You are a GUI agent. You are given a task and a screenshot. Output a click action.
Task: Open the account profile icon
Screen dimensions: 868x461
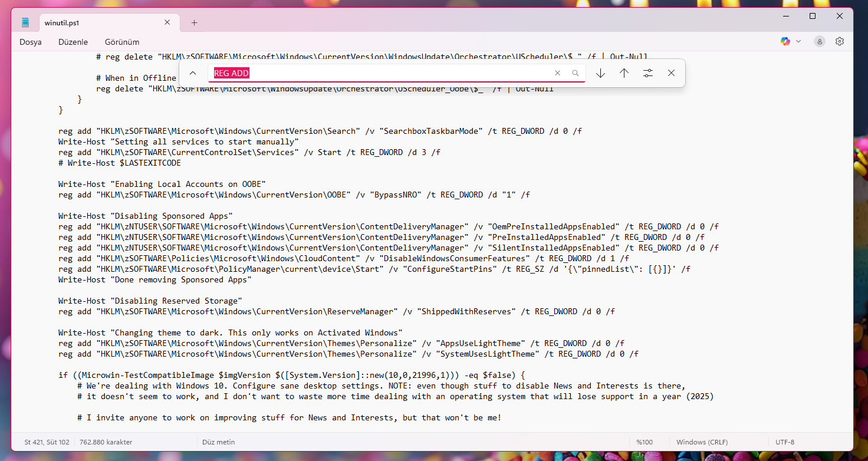(820, 41)
